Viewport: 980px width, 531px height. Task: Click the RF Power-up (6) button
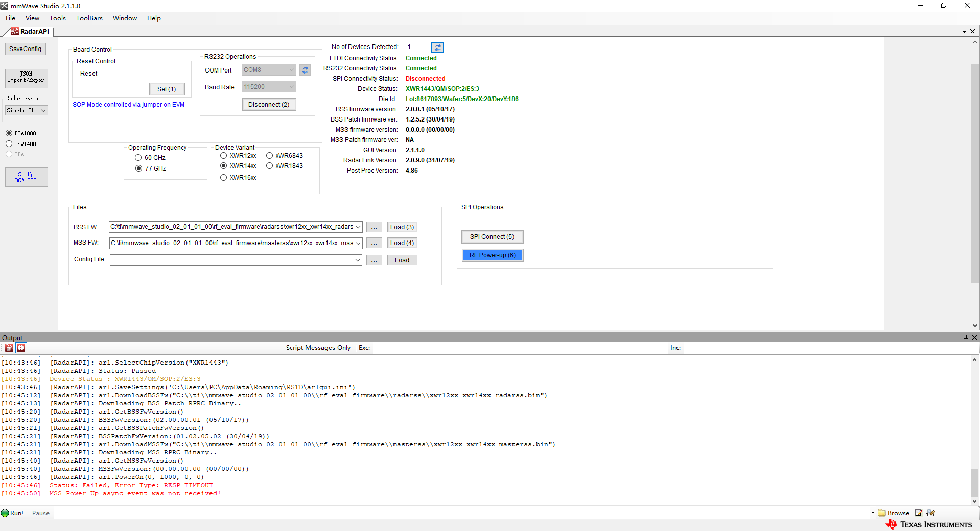[x=493, y=255]
